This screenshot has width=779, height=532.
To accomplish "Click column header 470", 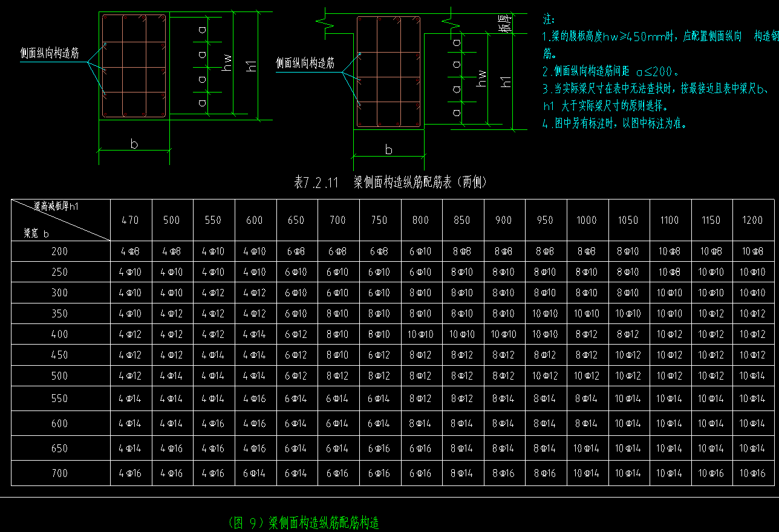I will (x=130, y=220).
